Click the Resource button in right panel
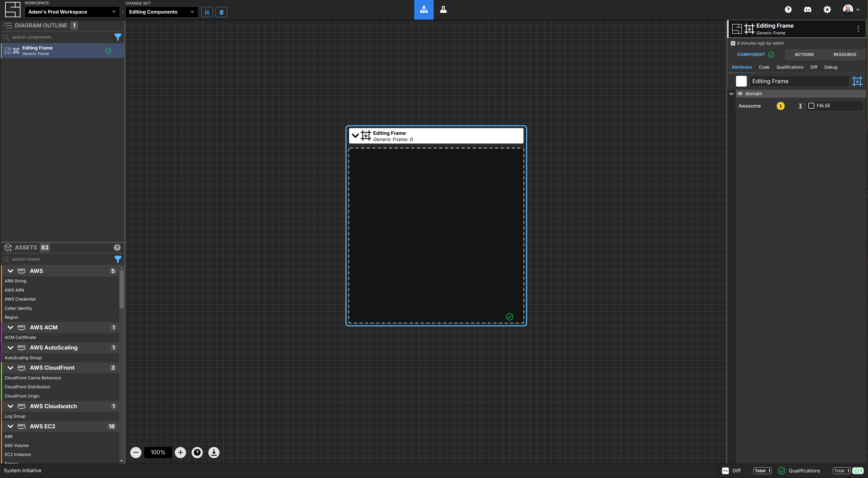The image size is (868, 478). click(x=844, y=54)
